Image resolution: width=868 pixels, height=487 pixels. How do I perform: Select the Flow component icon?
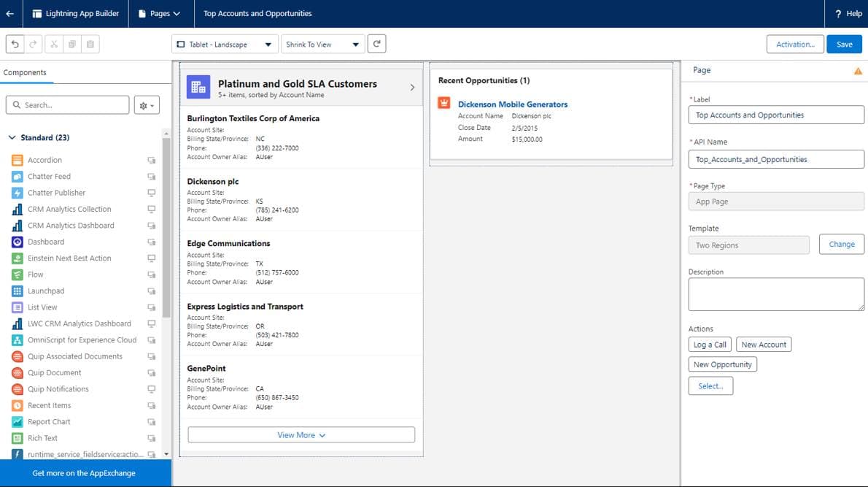(x=18, y=275)
